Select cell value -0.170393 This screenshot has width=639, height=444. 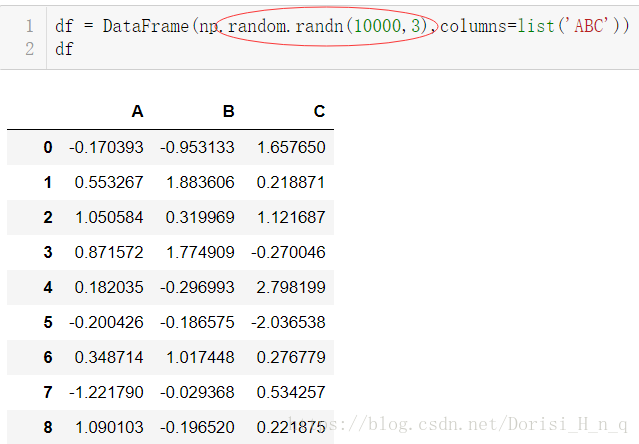point(106,147)
